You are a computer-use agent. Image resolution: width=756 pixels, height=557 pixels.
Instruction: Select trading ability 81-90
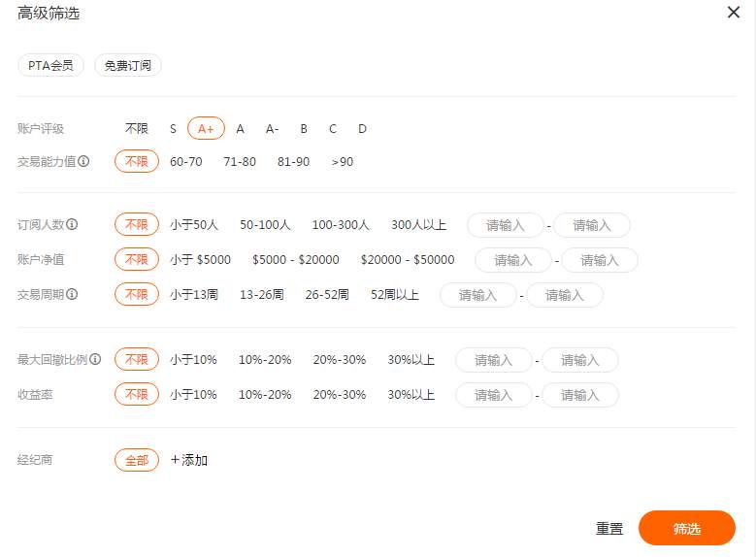[x=293, y=161]
